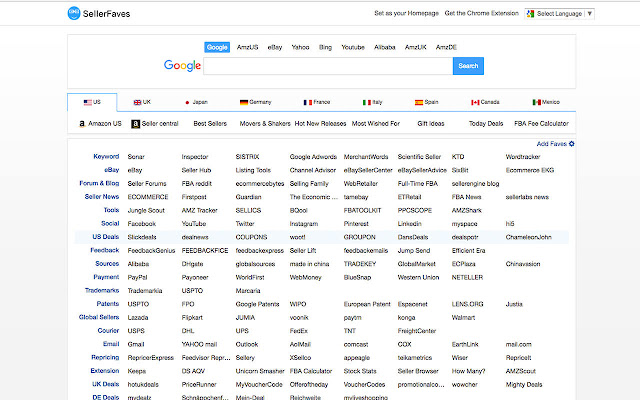
Task: Switch search engine to Alibaba
Action: tap(384, 47)
